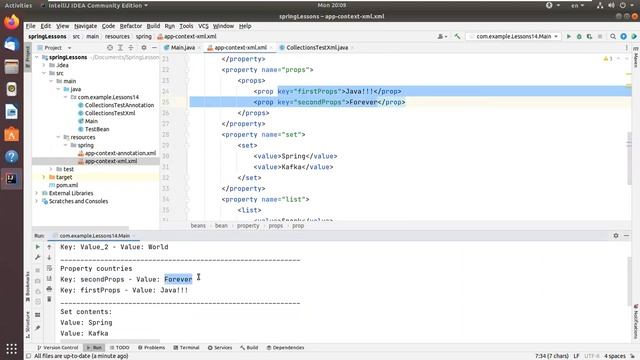Image resolution: width=640 pixels, height=360 pixels.
Task: Open Run panel wrench settings icon
Action: coord(38,258)
